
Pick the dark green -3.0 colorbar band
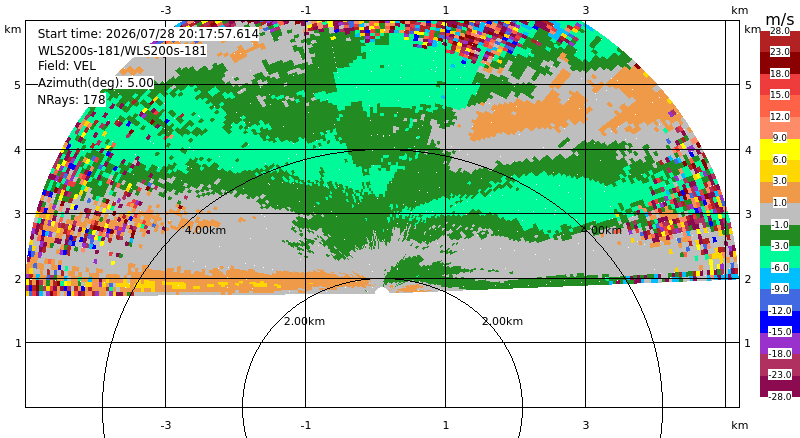780,235
